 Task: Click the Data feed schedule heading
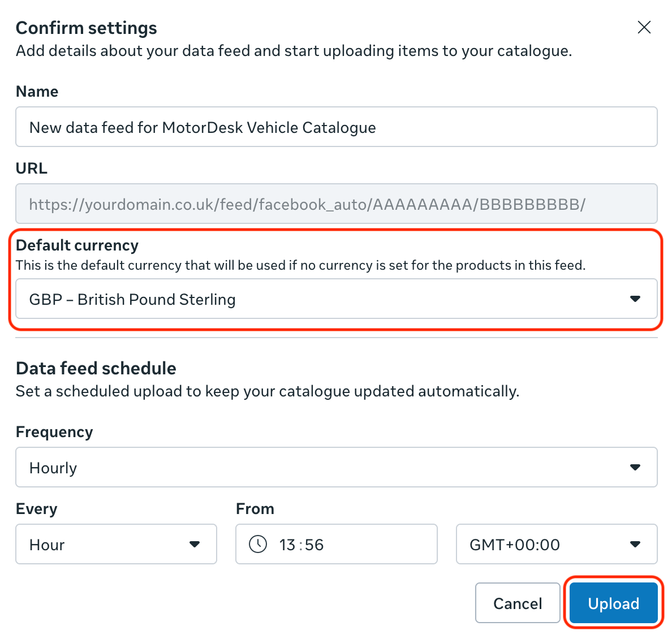click(96, 369)
